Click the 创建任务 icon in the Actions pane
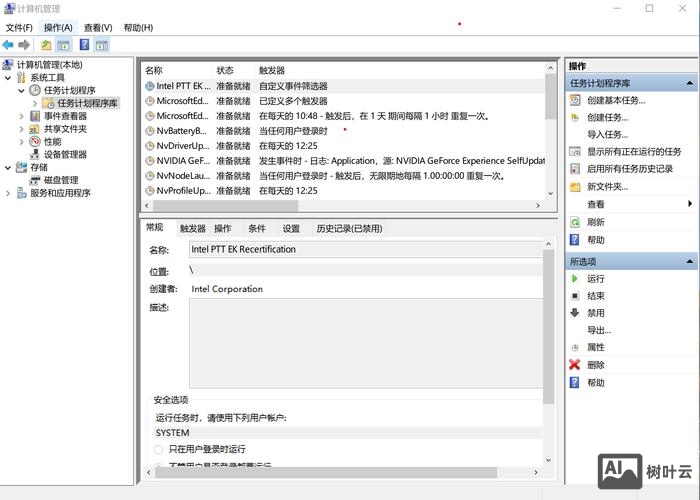The width and height of the screenshot is (700, 500). (x=575, y=117)
